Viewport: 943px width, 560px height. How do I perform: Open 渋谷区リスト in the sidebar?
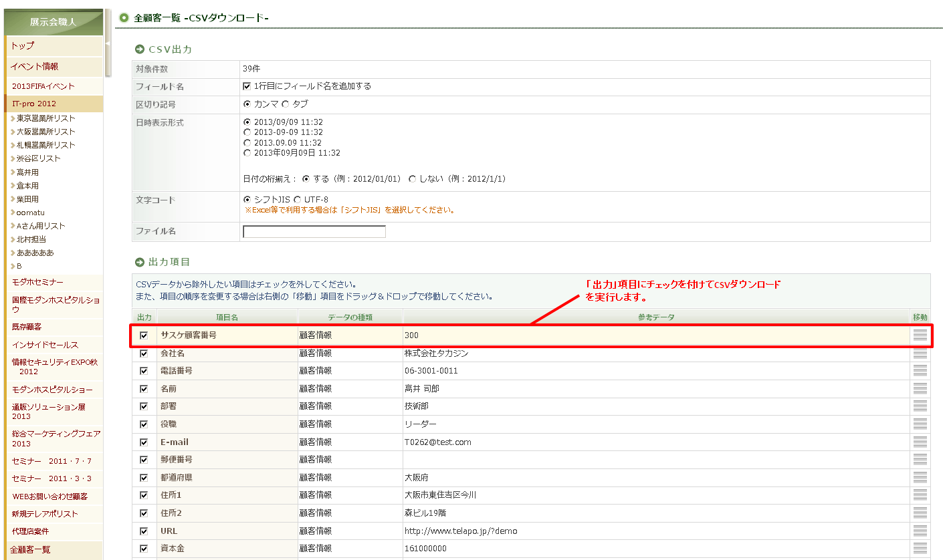38,158
